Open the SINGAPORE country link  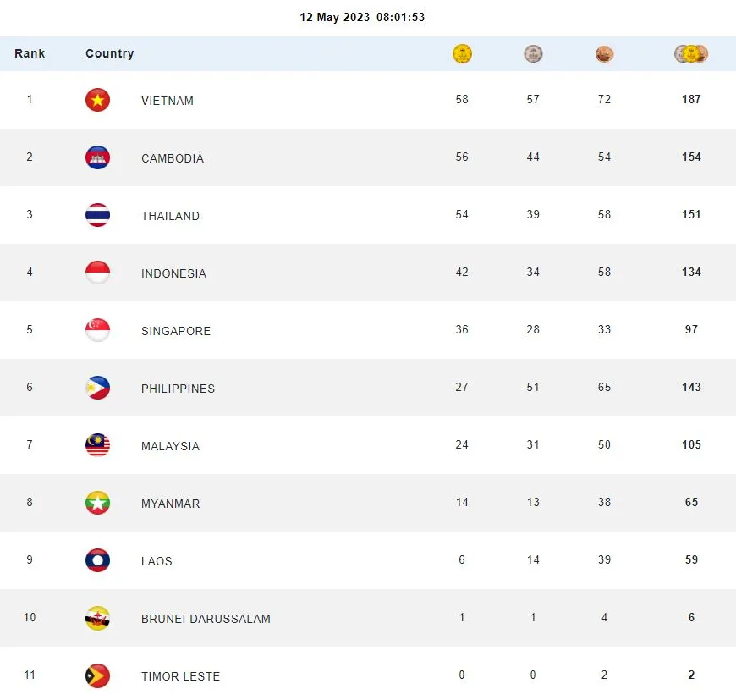[x=176, y=331]
